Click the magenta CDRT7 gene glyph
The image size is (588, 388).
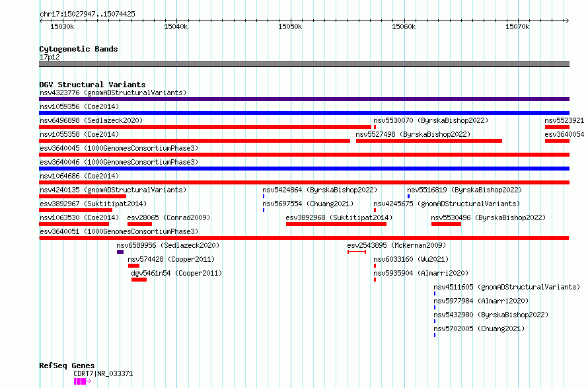pos(83,381)
